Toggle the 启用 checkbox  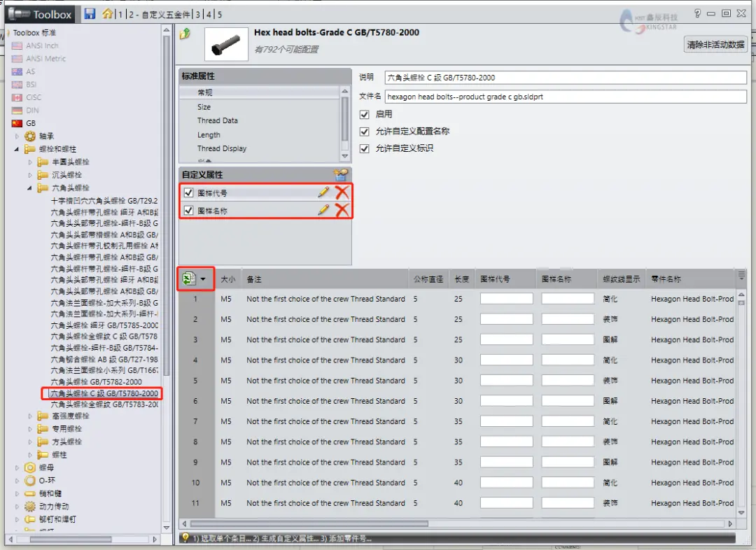point(365,114)
